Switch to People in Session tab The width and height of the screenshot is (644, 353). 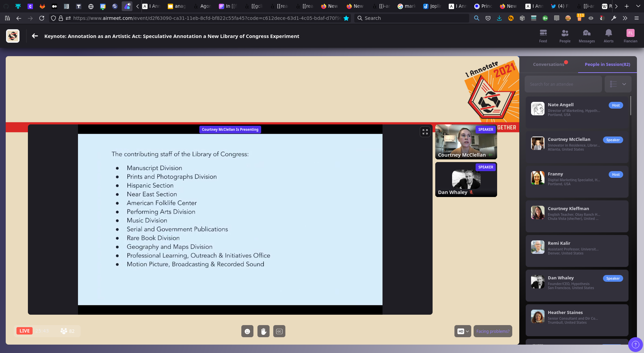(x=607, y=64)
